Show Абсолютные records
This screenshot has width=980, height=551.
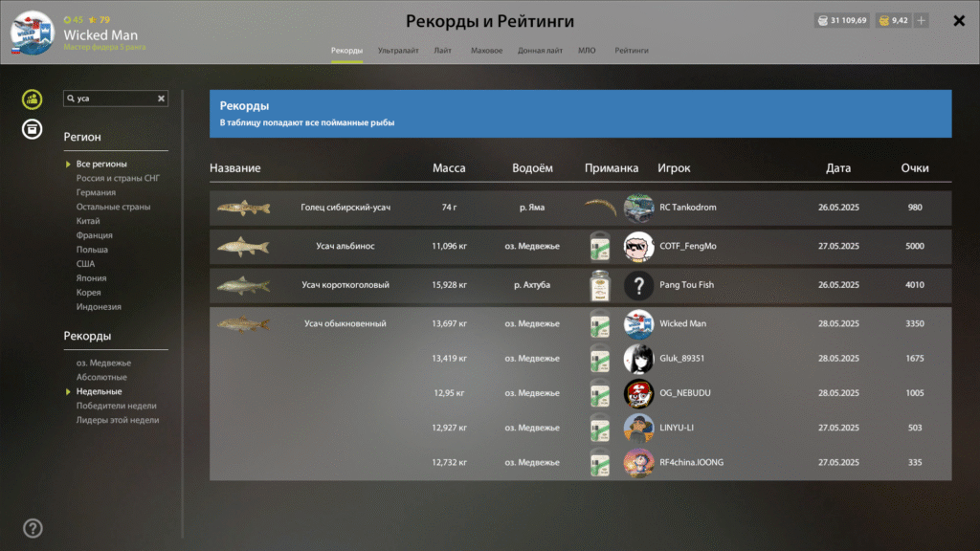101,377
